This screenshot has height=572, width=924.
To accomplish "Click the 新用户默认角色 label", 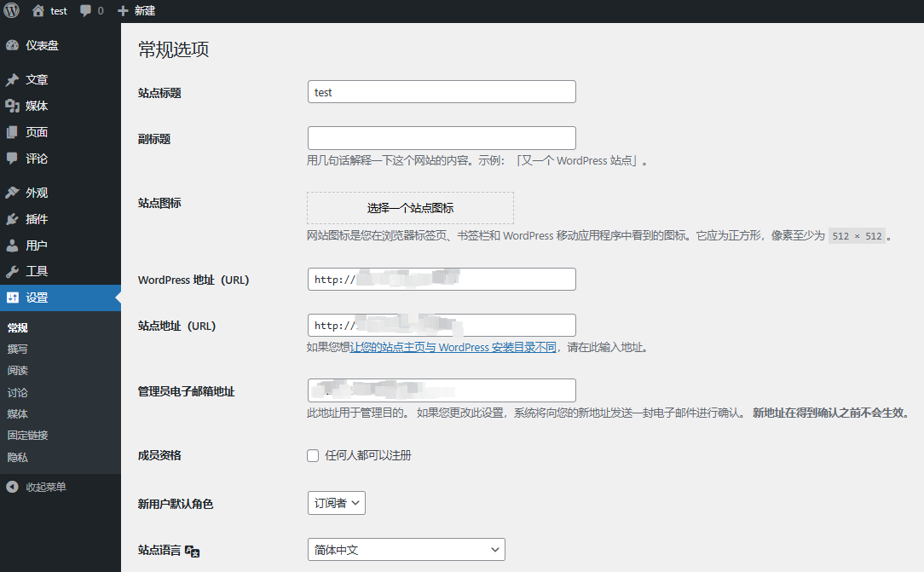I will click(x=176, y=505).
